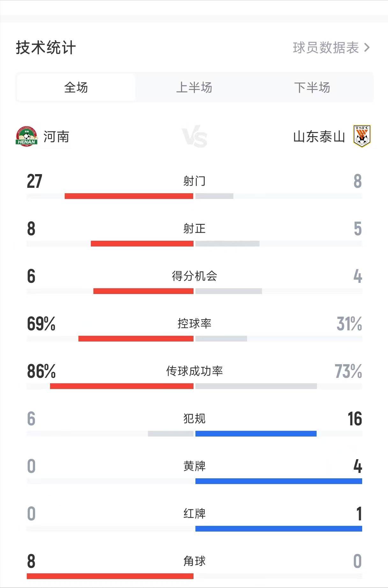The width and height of the screenshot is (388, 588).
Task: Click the 山东泰山 team name
Action: [x=319, y=137]
